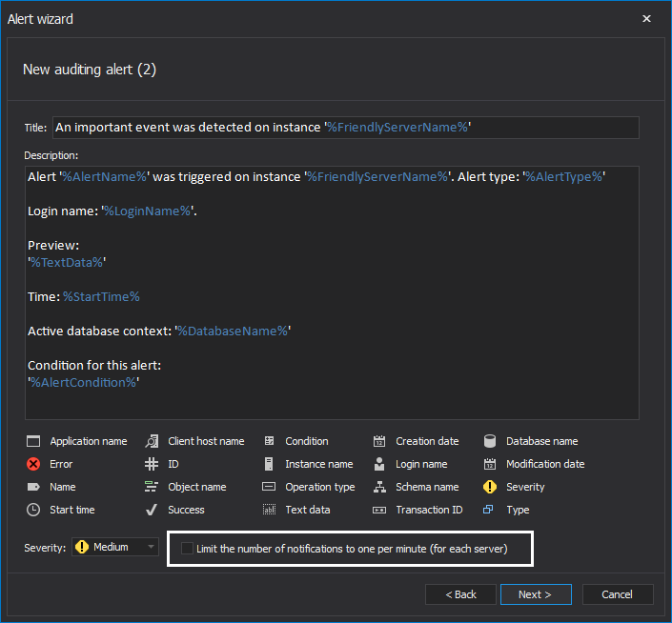Screen dimensions: 672x623
Task: Click '%LoginName%' in the description
Action: [148, 211]
